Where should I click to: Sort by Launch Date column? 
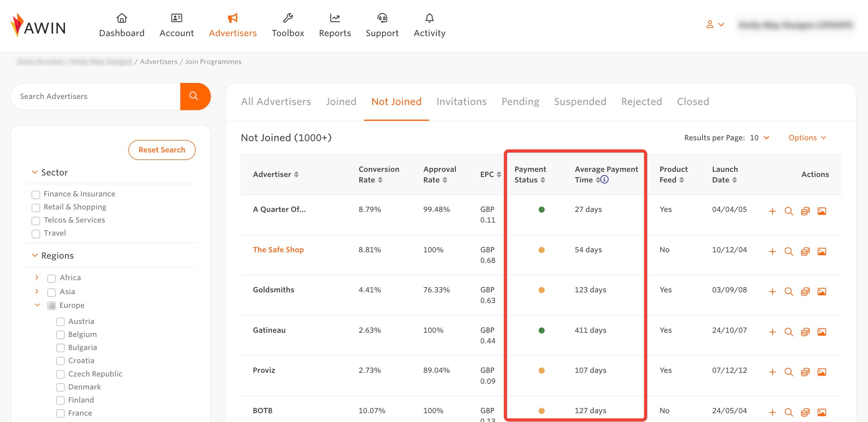point(734,180)
